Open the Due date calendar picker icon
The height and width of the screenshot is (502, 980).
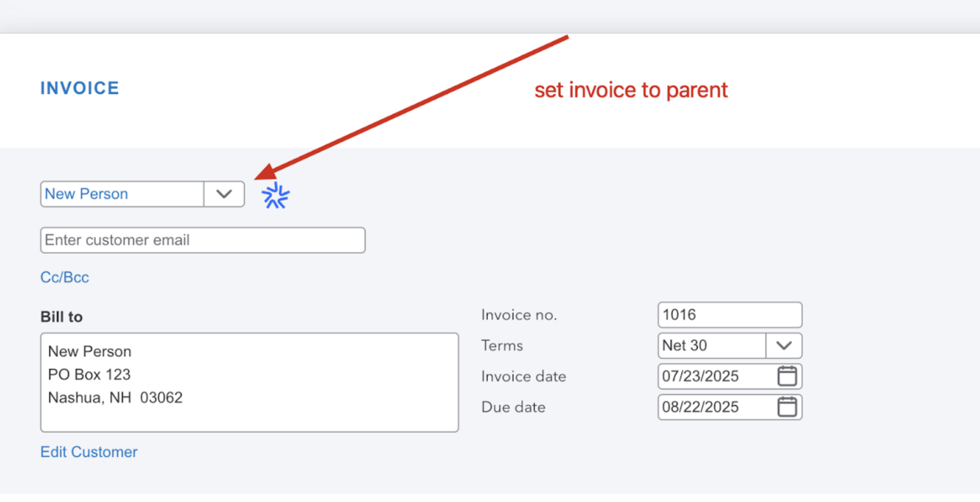(x=787, y=406)
